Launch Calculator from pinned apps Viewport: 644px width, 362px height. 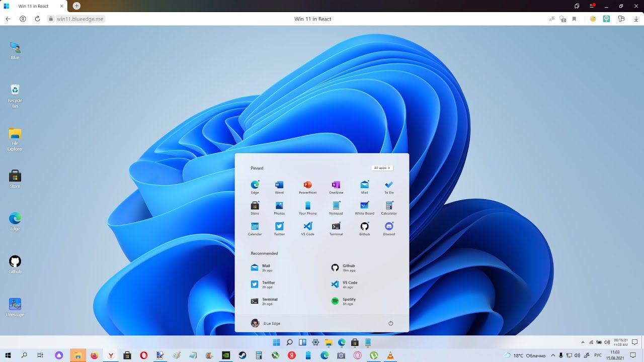pos(389,208)
